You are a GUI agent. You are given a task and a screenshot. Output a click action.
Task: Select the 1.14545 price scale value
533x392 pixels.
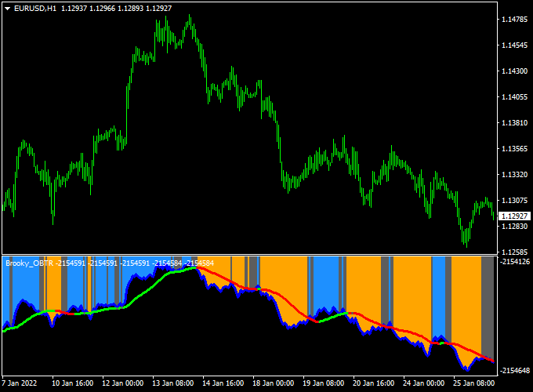pos(515,45)
